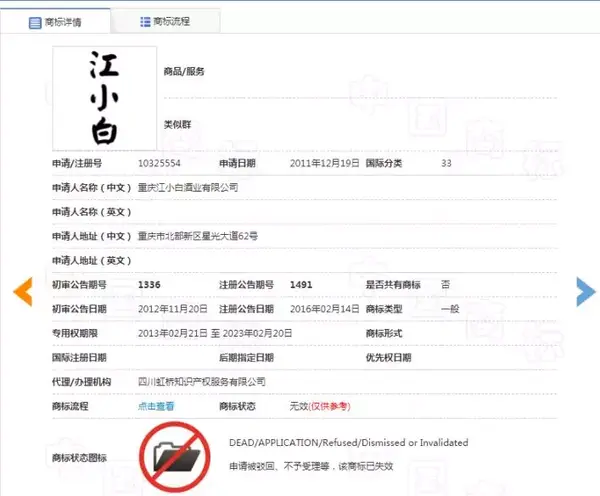This screenshot has width=600, height=496.
Task: Click the 国际注册日期 label
Action: [x=79, y=357]
